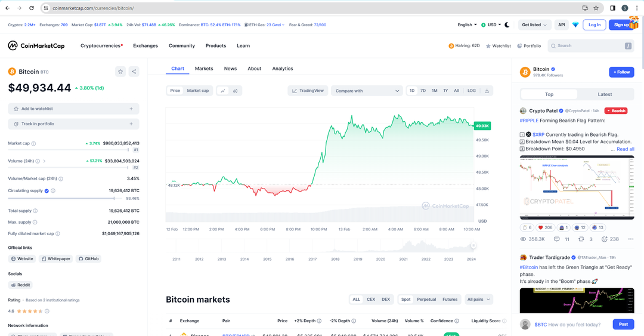Open browser bookmark star icon
Viewport: 644px width, 336px height.
[596, 8]
